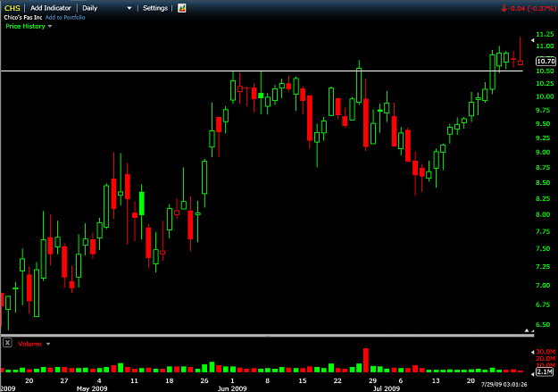Screen dimensions: 558x392
Task: Click the CHS ticker symbol
Action: pyautogui.click(x=12, y=8)
